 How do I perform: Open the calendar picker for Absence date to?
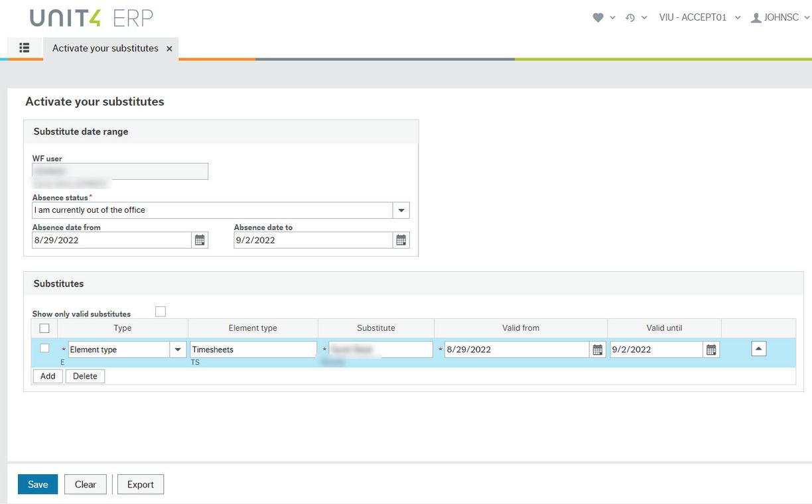pyautogui.click(x=401, y=239)
